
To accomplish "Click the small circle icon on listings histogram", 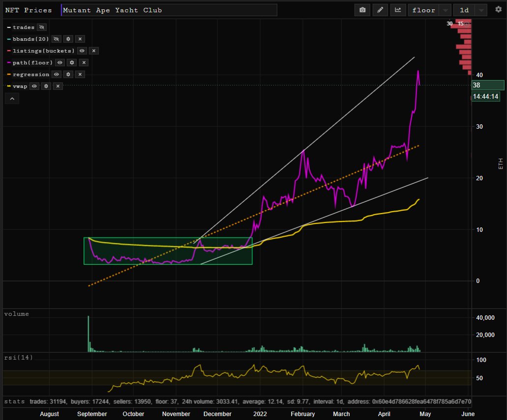I will (x=467, y=24).
